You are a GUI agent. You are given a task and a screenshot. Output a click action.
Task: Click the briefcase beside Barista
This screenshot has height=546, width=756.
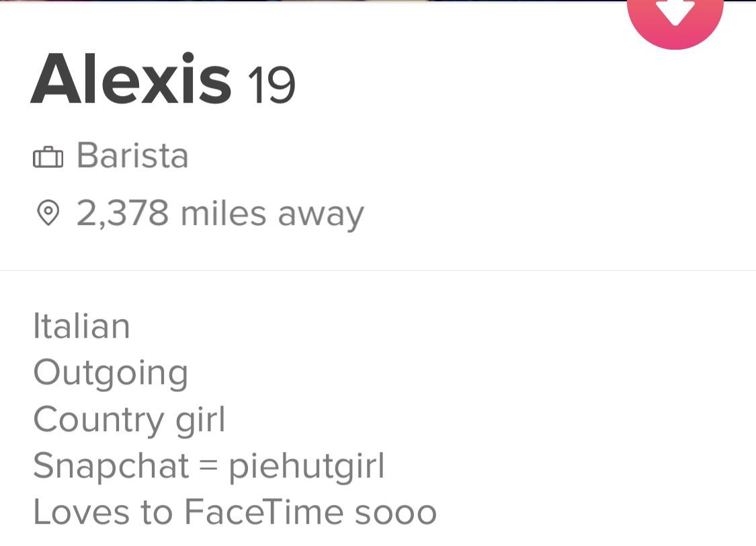(47, 155)
